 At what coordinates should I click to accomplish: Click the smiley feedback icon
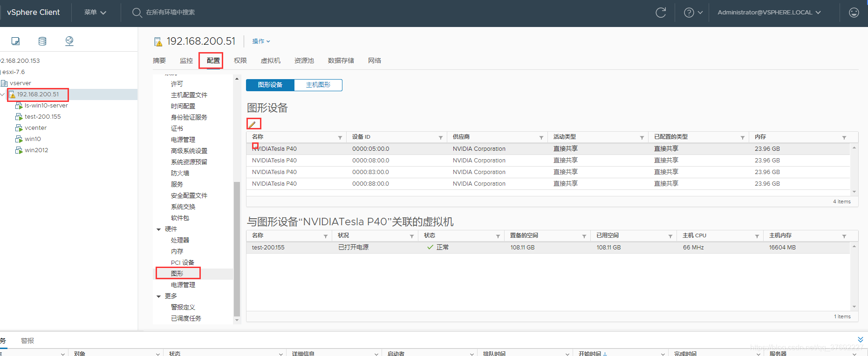point(854,13)
